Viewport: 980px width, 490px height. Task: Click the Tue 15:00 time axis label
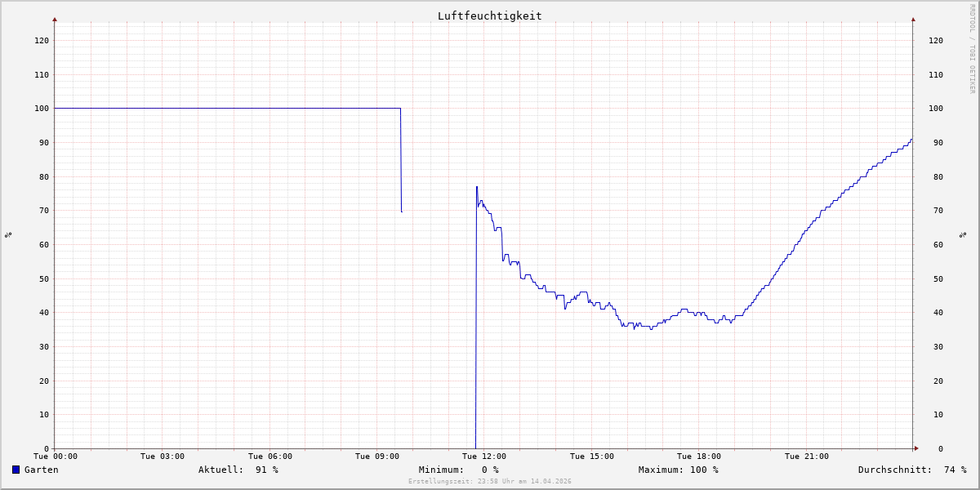pos(592,457)
